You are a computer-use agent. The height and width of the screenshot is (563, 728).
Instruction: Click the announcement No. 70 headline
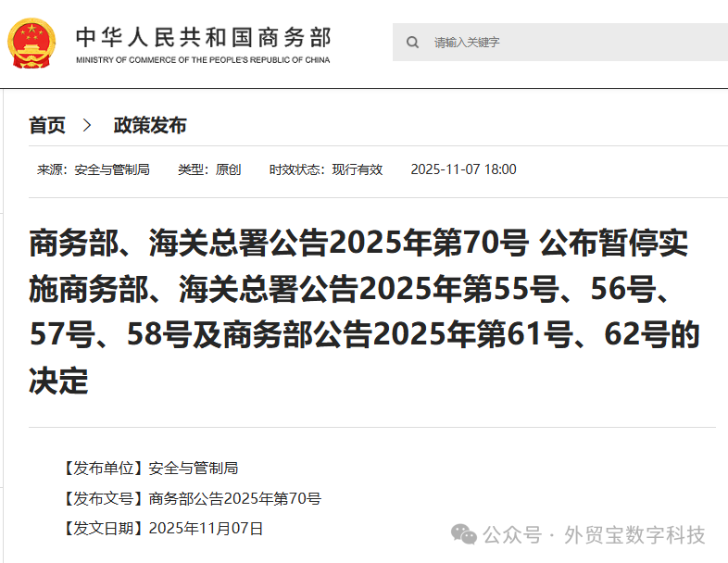[365, 311]
